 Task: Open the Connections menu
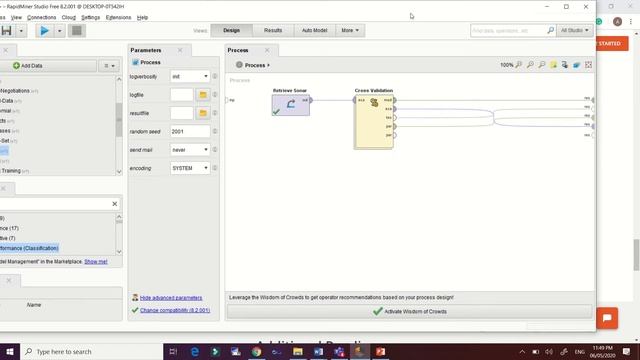click(42, 18)
